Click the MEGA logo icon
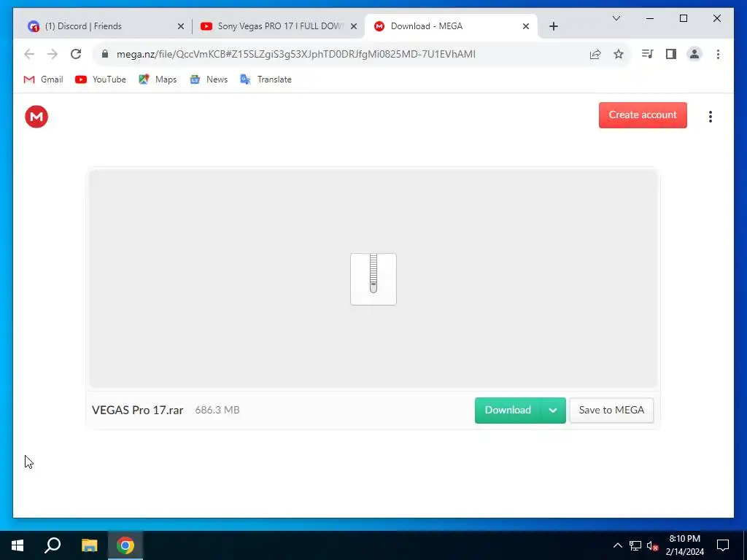 click(36, 117)
